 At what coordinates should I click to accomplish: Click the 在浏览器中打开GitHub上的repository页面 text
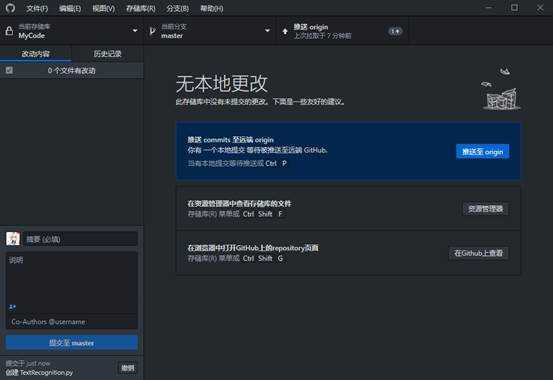coord(253,248)
